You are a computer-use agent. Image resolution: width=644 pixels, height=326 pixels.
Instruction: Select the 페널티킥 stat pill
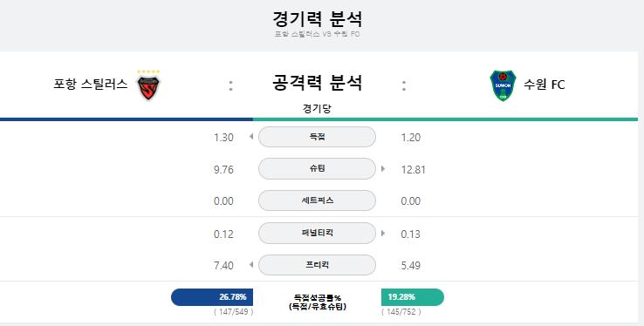pos(317,233)
